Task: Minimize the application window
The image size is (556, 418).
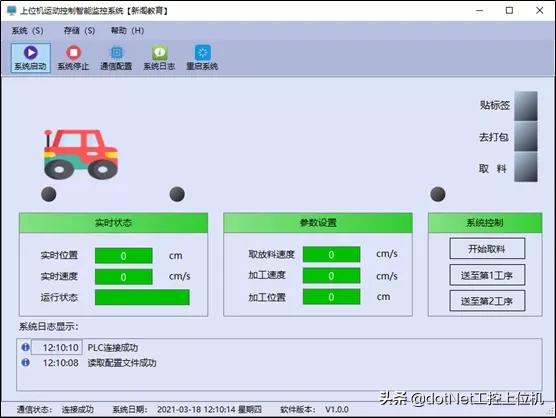Action: click(479, 11)
